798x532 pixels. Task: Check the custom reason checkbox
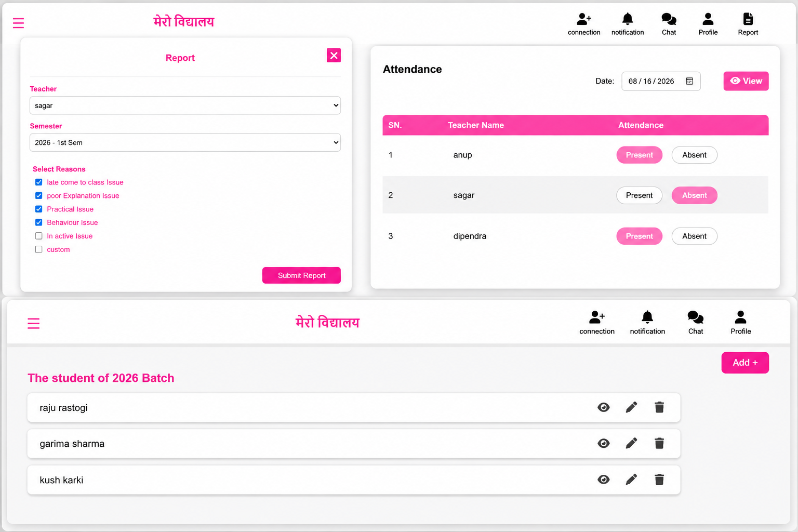(38, 249)
